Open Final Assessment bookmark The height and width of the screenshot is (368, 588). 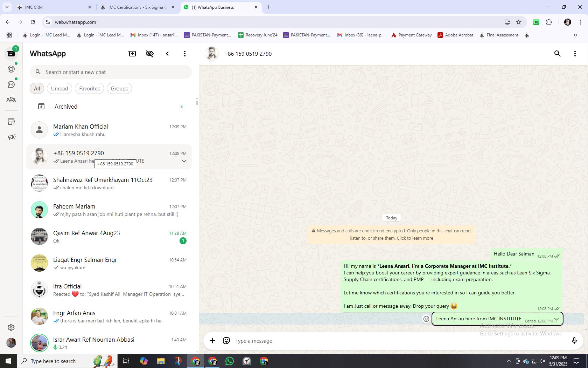click(x=499, y=35)
